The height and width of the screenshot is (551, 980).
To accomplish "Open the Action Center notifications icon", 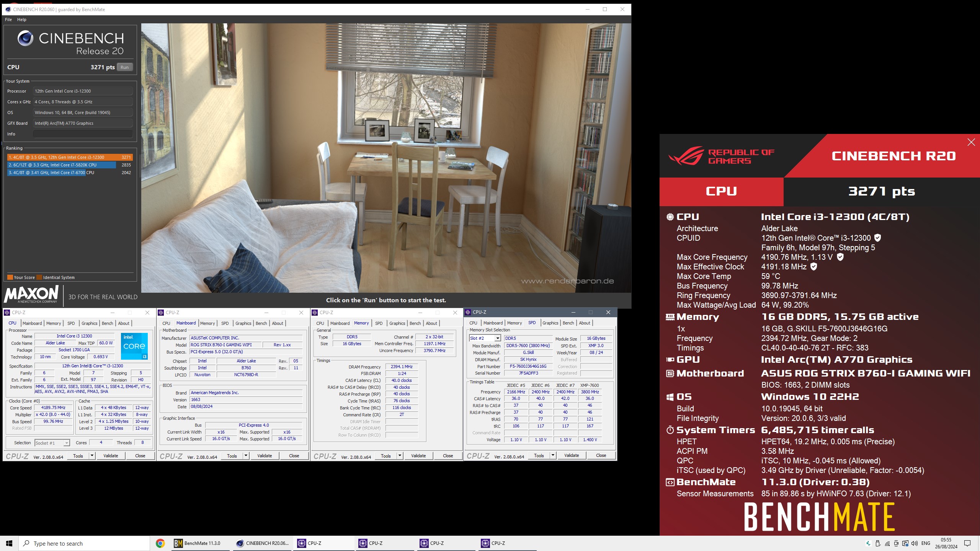I will click(x=967, y=543).
